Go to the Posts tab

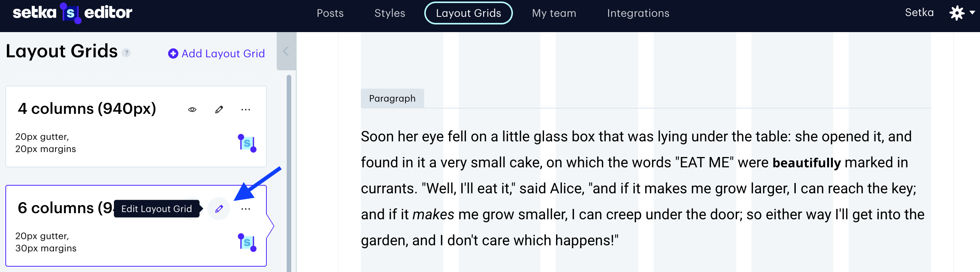[330, 13]
